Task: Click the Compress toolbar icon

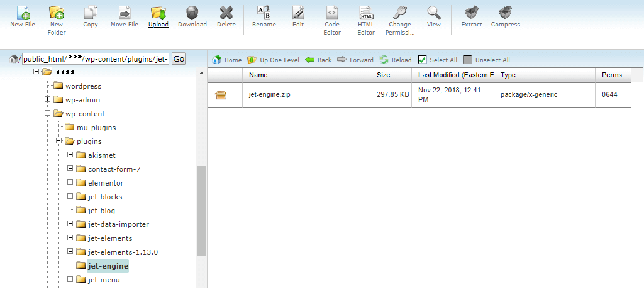Action: (506, 13)
